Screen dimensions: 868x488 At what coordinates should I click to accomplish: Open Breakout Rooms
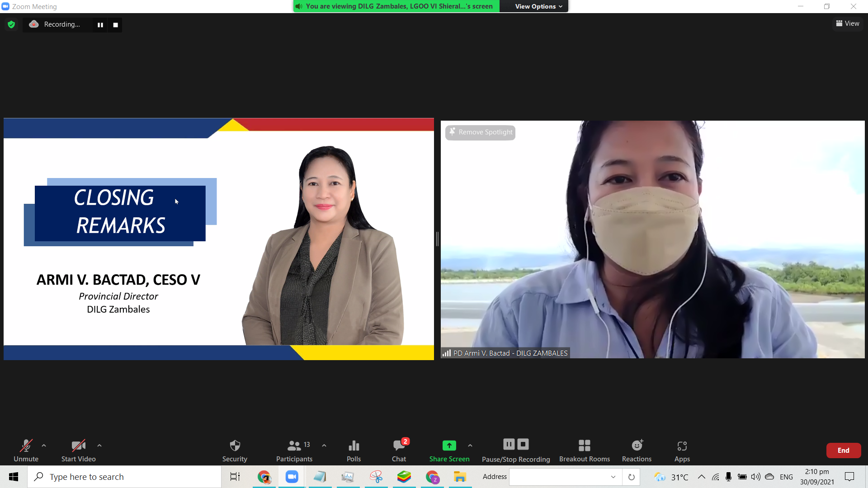[585, 450]
